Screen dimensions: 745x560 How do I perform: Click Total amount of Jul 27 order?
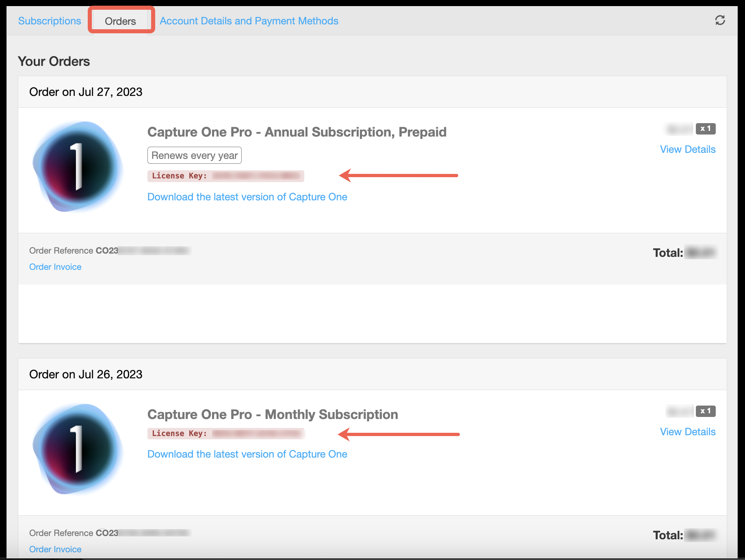[684, 252]
